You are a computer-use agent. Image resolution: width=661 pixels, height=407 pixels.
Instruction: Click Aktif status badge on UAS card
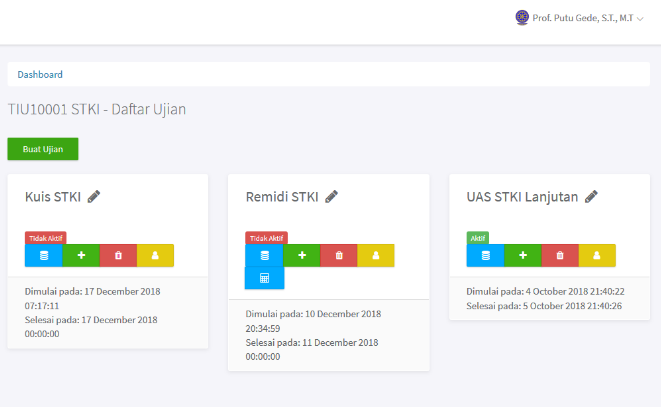[x=478, y=238]
